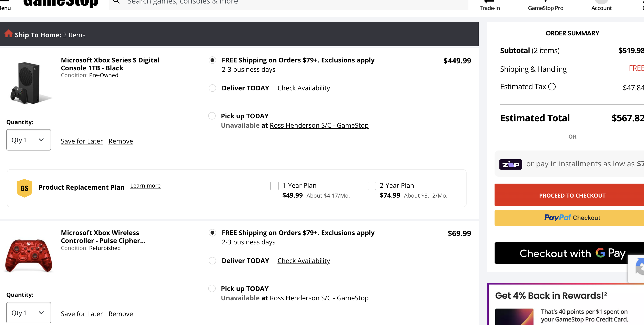Click the PayPal Checkout button
This screenshot has width=644, height=325.
click(x=572, y=218)
